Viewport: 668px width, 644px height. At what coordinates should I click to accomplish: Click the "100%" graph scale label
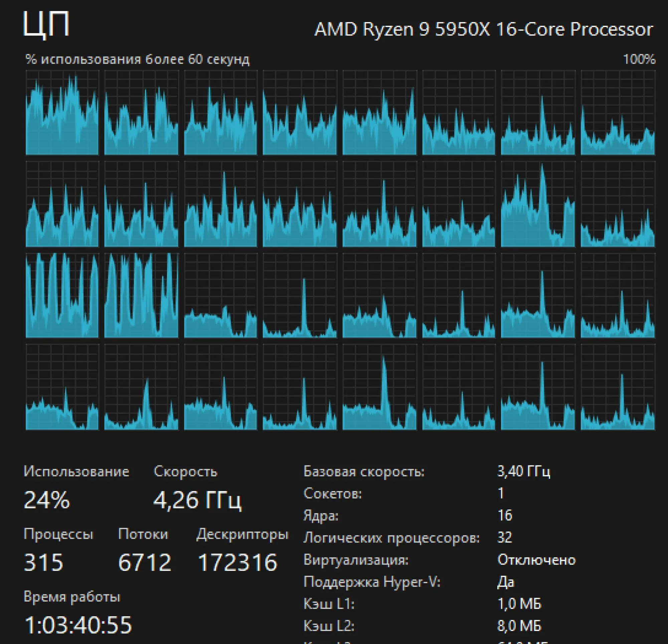pyautogui.click(x=639, y=59)
